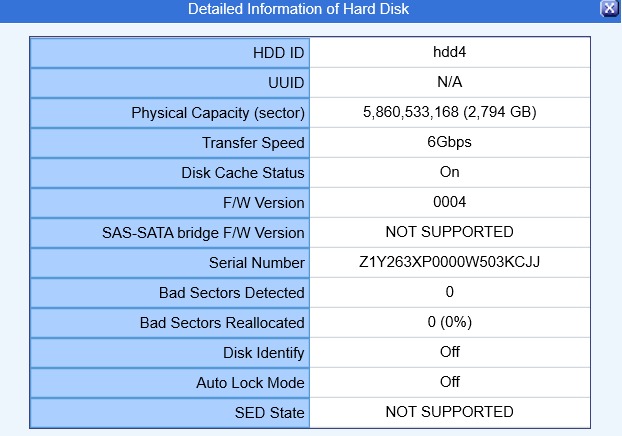622x436 pixels.
Task: Select the Bad Sectors Reallocated value 0 (0%)
Action: pyautogui.click(x=449, y=322)
